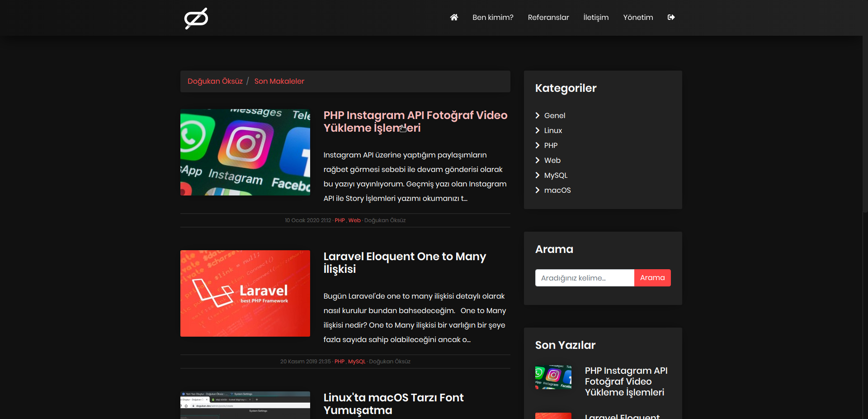Open Yönetim menu item

(638, 17)
